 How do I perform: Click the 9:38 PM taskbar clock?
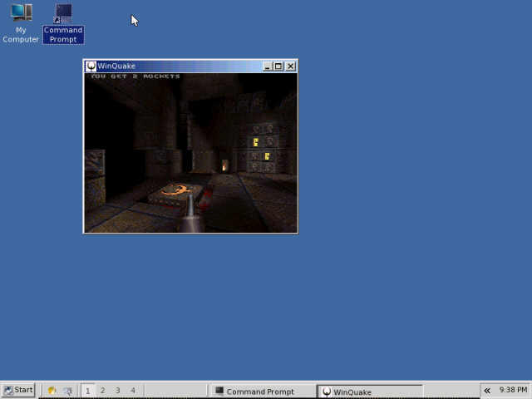[x=513, y=390]
